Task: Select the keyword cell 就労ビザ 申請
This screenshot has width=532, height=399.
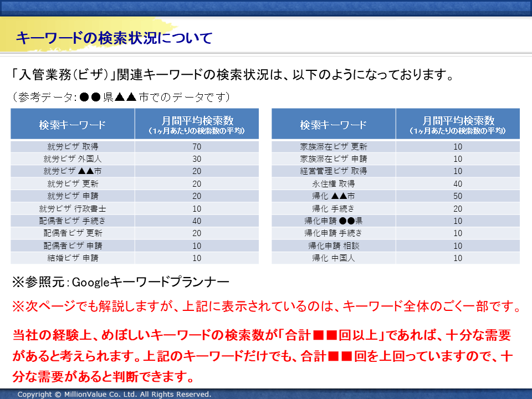Action: point(73,196)
